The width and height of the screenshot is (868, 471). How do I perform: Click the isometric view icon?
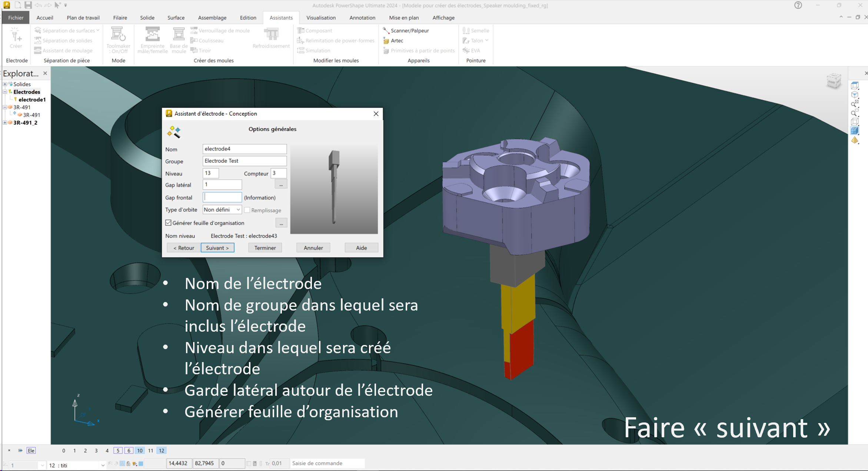pos(855,95)
